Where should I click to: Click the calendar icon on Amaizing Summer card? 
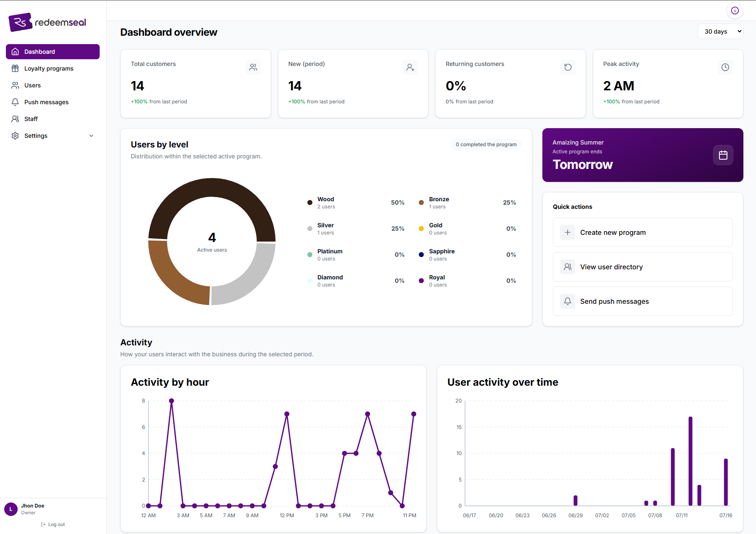723,155
